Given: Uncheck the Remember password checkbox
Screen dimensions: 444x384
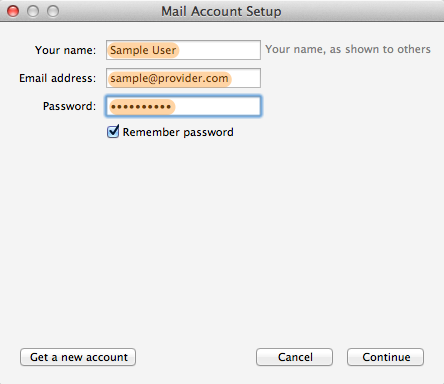Looking at the screenshot, I should click(113, 131).
